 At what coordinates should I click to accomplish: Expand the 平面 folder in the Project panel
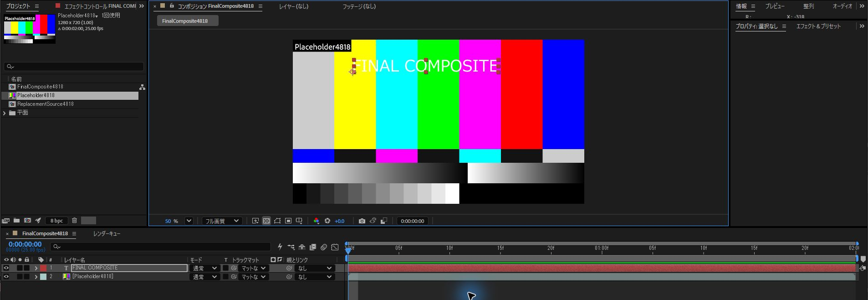tap(5, 113)
